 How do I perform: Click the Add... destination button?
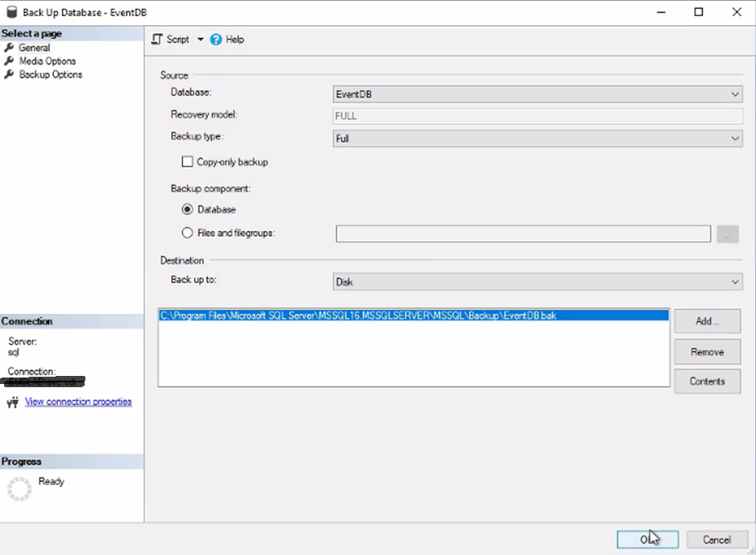[x=707, y=321]
